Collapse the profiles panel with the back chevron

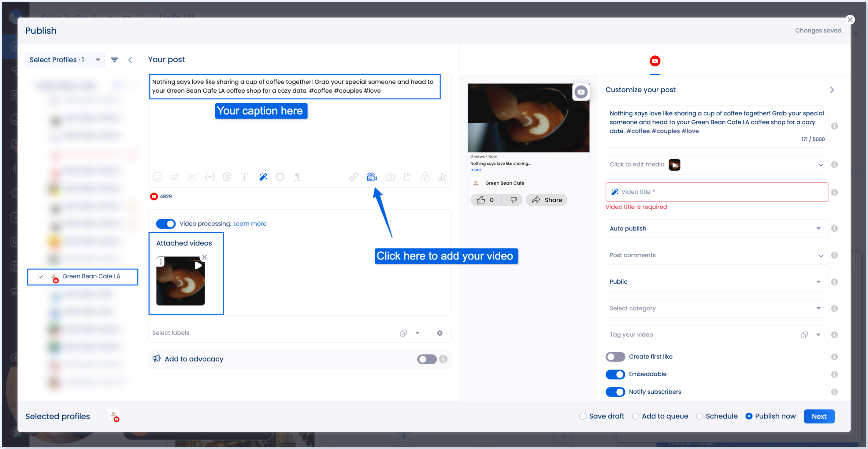click(x=130, y=60)
